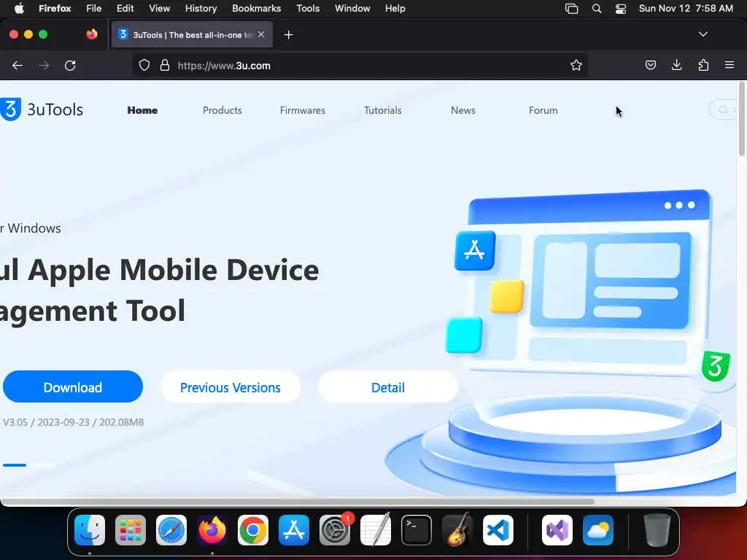The image size is (747, 560).
Task: Click the site security padlock icon
Action: click(165, 65)
